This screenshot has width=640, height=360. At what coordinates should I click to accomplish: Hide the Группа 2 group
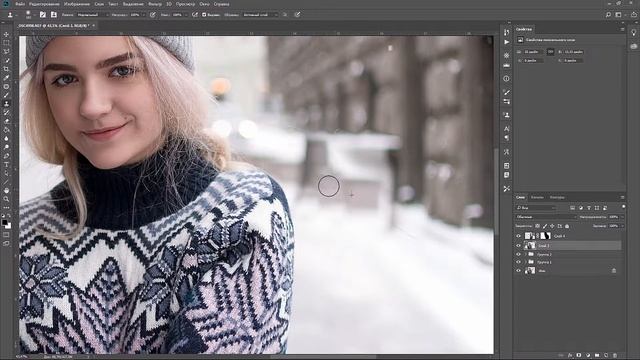coord(518,254)
